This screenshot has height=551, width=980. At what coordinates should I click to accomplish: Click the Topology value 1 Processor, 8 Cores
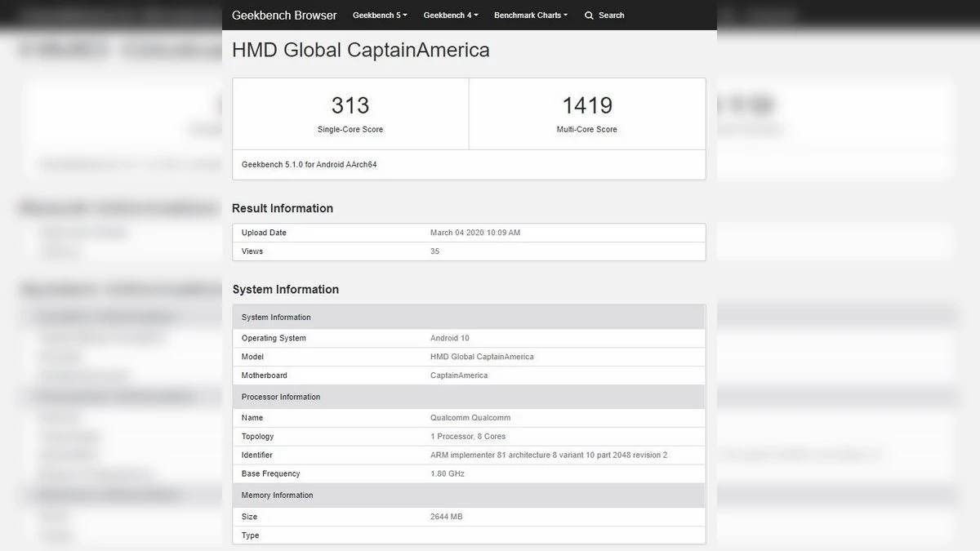coord(468,437)
